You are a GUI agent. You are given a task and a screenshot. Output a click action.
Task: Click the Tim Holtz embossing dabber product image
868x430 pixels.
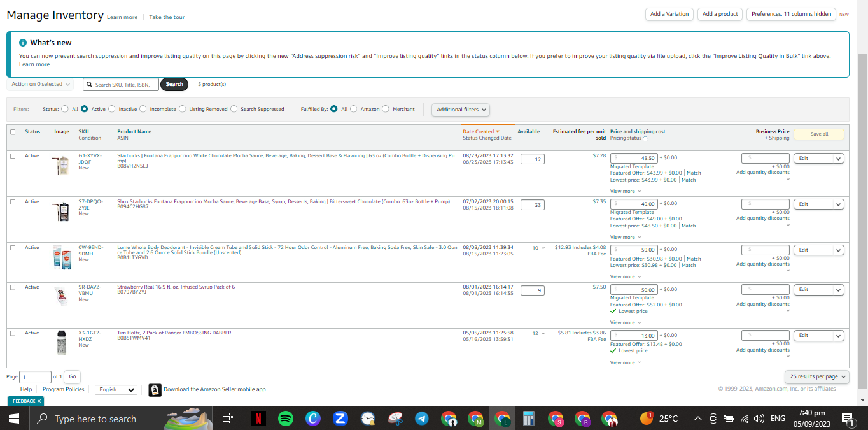coord(62,342)
